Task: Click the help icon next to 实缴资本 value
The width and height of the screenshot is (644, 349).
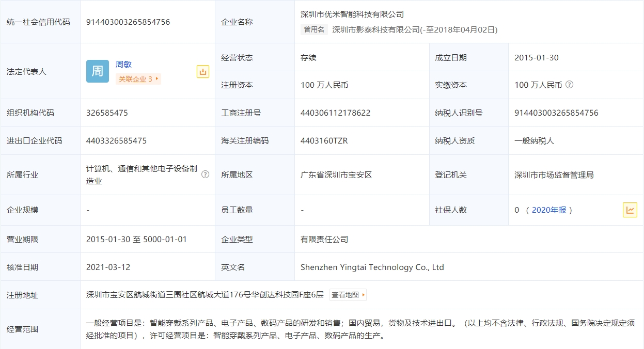Action: (x=570, y=85)
